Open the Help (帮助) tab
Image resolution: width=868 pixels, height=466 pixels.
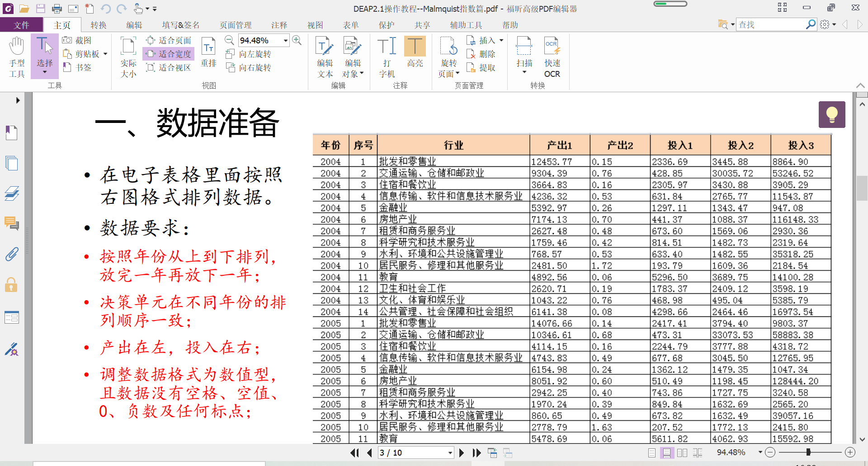tap(510, 25)
